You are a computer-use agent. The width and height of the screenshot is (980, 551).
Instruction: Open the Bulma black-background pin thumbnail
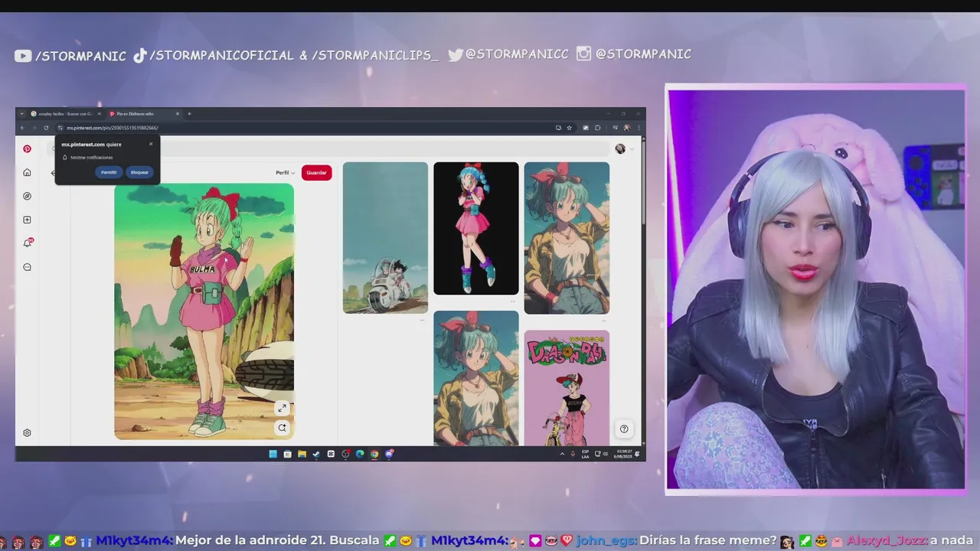click(x=476, y=228)
